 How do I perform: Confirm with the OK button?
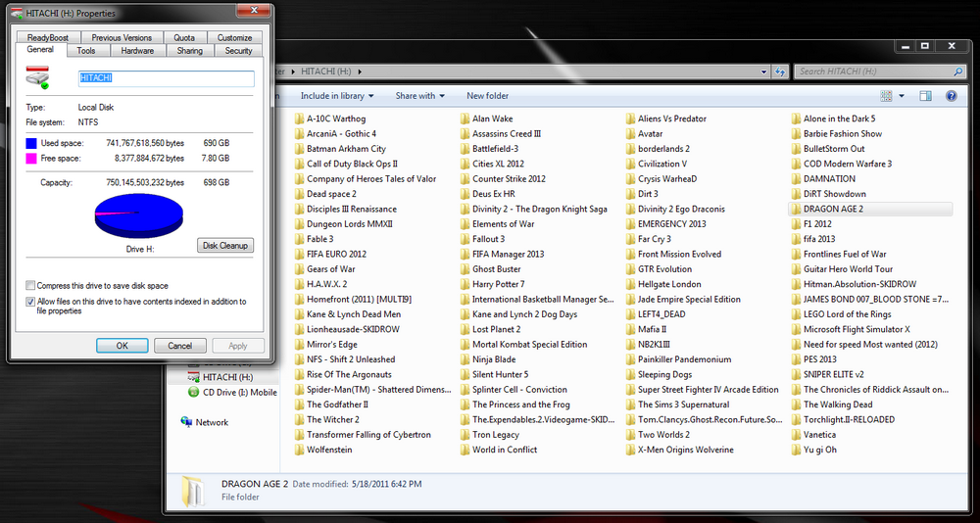[x=122, y=346]
